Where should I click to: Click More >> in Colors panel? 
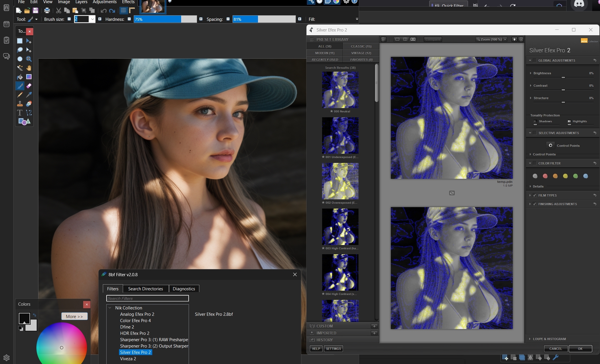[74, 316]
